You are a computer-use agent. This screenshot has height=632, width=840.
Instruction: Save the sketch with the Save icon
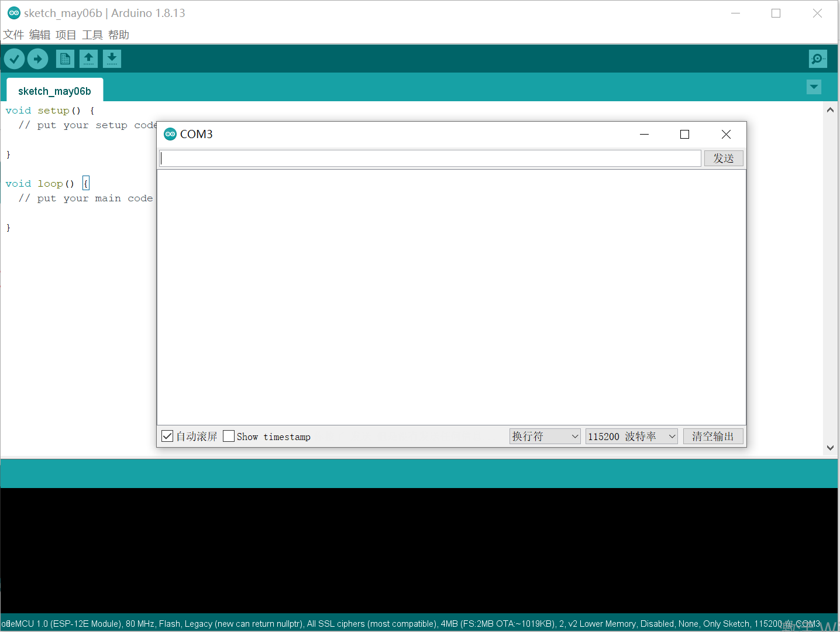112,59
